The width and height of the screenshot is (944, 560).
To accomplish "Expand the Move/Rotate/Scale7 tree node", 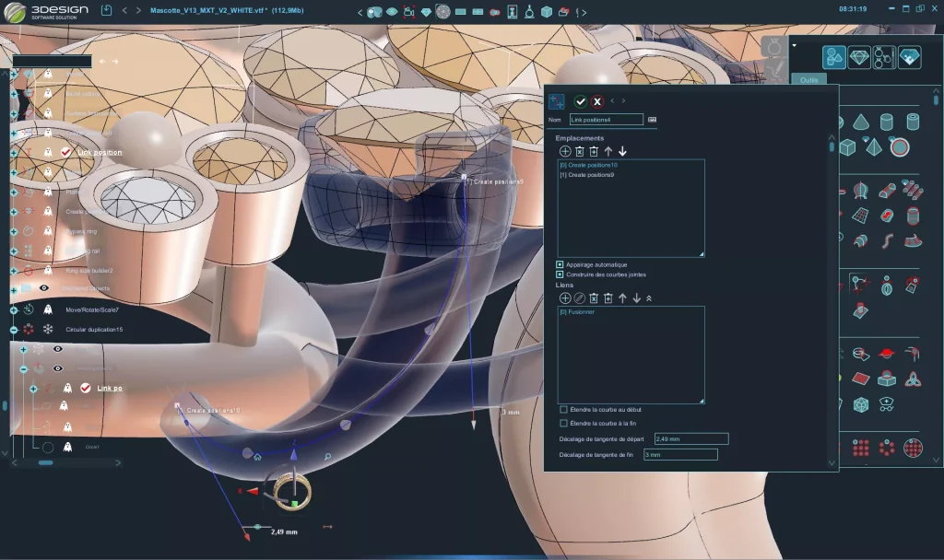I will tap(14, 309).
